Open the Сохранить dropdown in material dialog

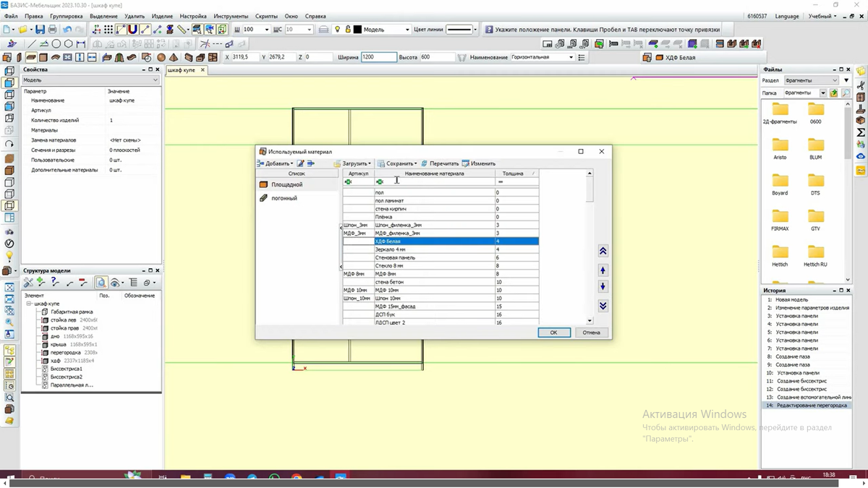[x=397, y=163]
